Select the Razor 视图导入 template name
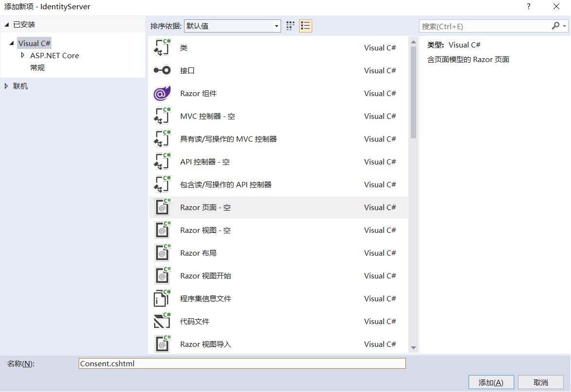The height and width of the screenshot is (392, 571). (205, 344)
